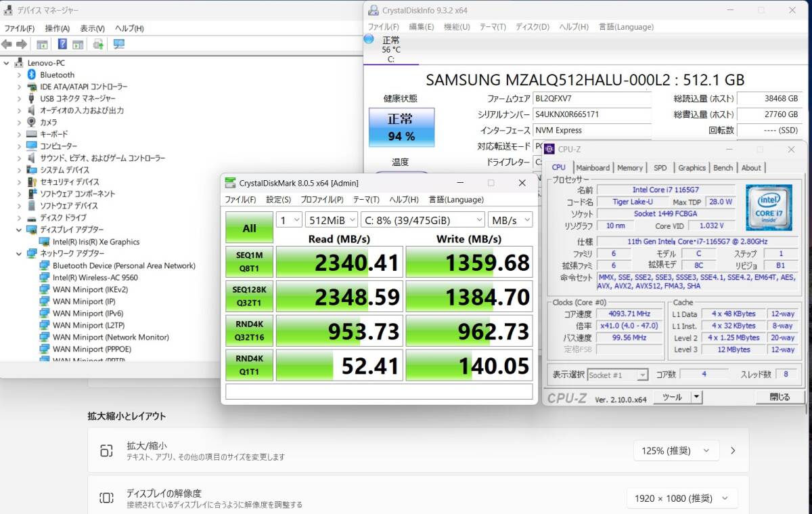Click the Lenovo-PC computer icon in tree
Viewport: 812px width, 514px height.
(19, 63)
